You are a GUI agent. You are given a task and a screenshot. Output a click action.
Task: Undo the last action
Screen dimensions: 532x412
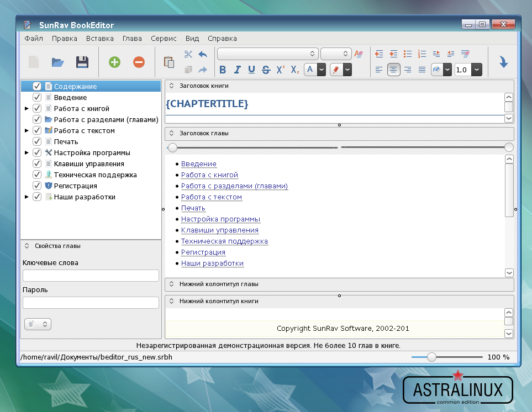(203, 54)
